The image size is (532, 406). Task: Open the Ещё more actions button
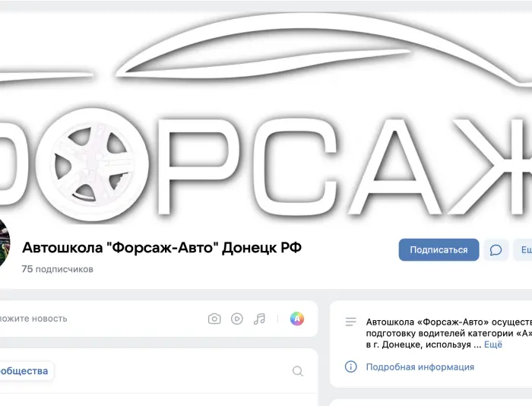pyautogui.click(x=523, y=250)
